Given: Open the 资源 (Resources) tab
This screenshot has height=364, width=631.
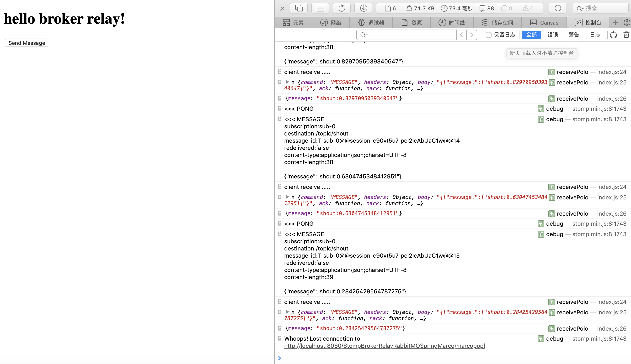Looking at the screenshot, I should click(412, 23).
